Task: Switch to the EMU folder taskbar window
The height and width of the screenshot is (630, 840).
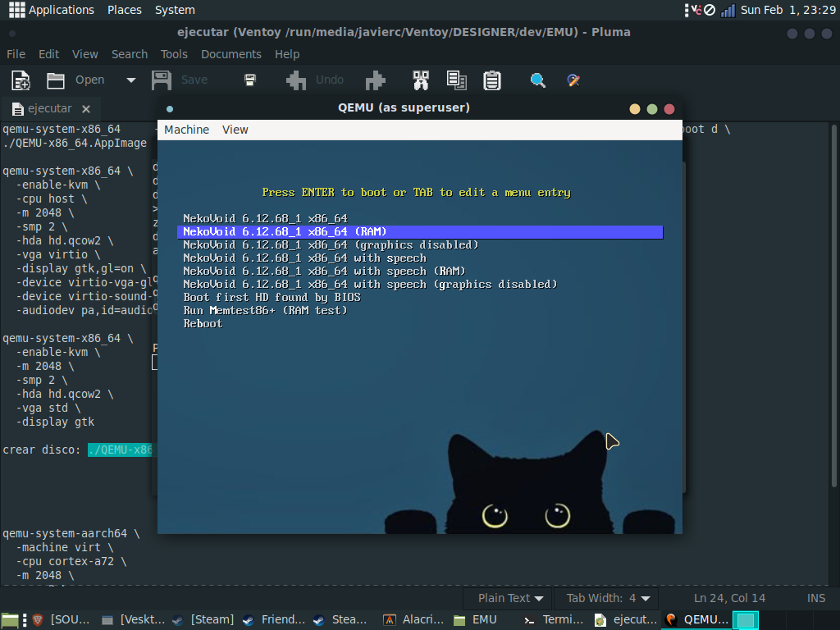Action: coord(476,620)
